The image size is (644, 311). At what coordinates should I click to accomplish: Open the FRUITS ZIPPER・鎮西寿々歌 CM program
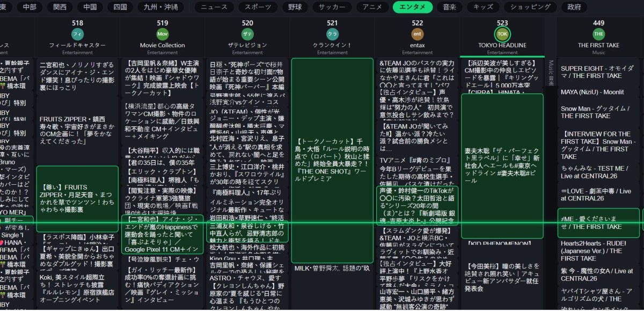pos(78,130)
